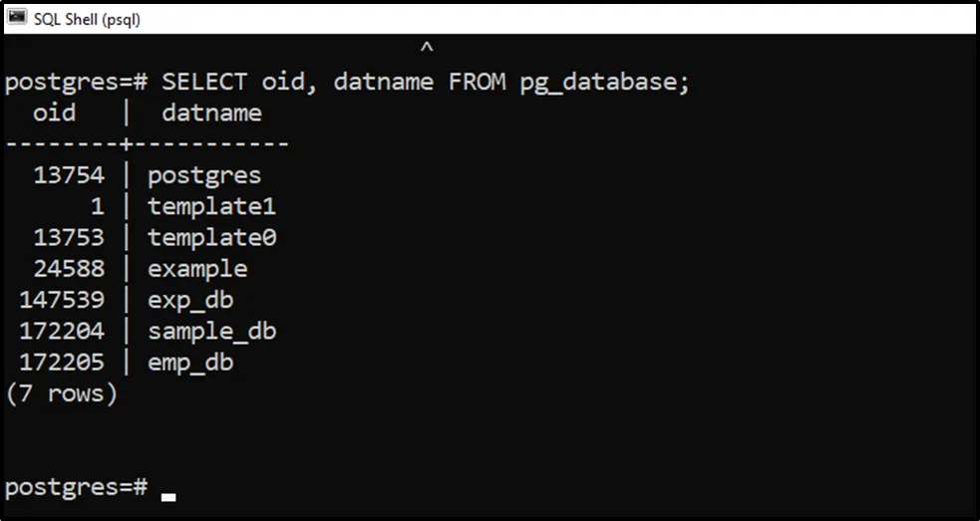Image resolution: width=980 pixels, height=521 pixels.
Task: Click the oid value 13753
Action: (68, 238)
